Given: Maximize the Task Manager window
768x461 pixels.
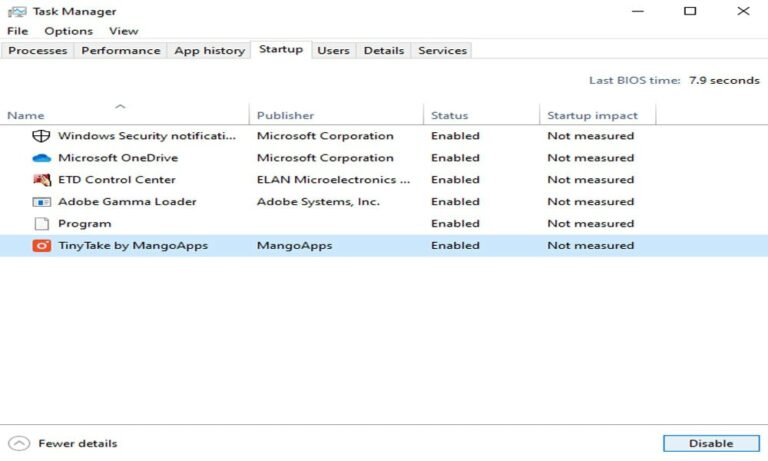Looking at the screenshot, I should (x=690, y=11).
